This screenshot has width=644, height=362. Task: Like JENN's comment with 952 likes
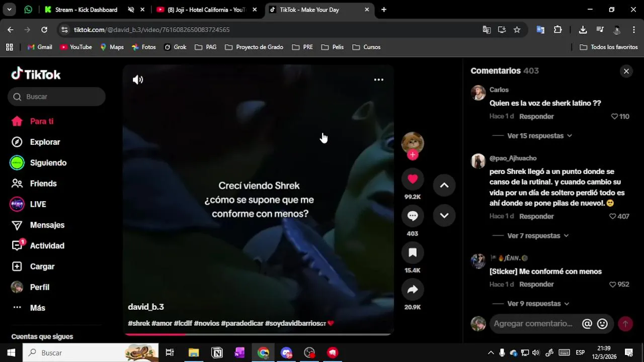(612, 284)
